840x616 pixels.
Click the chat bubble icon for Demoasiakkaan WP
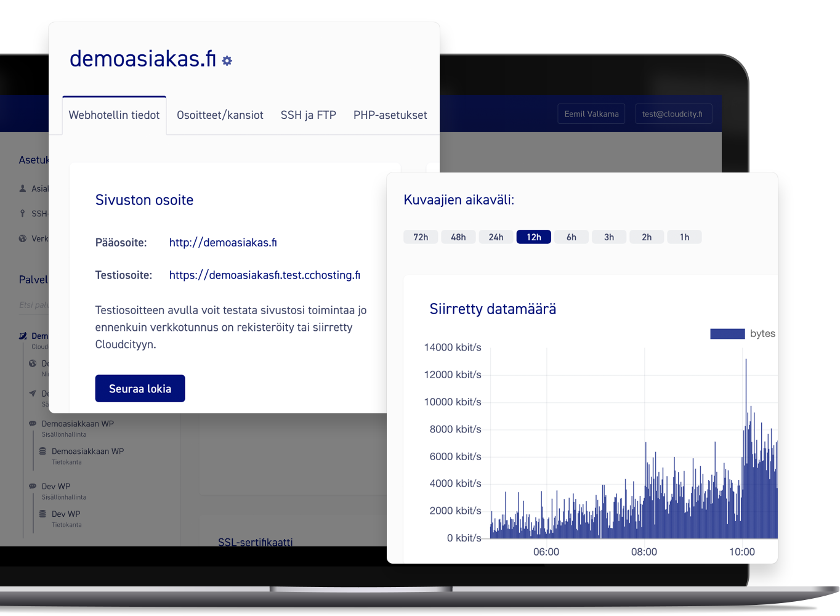click(33, 424)
